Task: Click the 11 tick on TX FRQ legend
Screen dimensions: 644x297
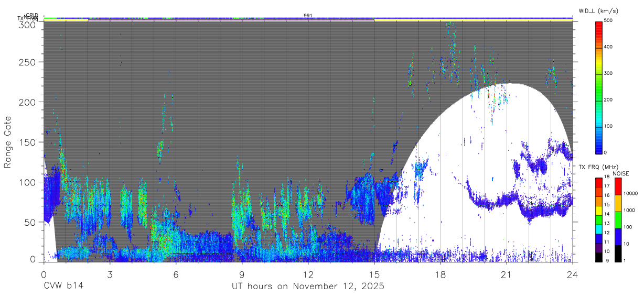Action: (x=607, y=242)
